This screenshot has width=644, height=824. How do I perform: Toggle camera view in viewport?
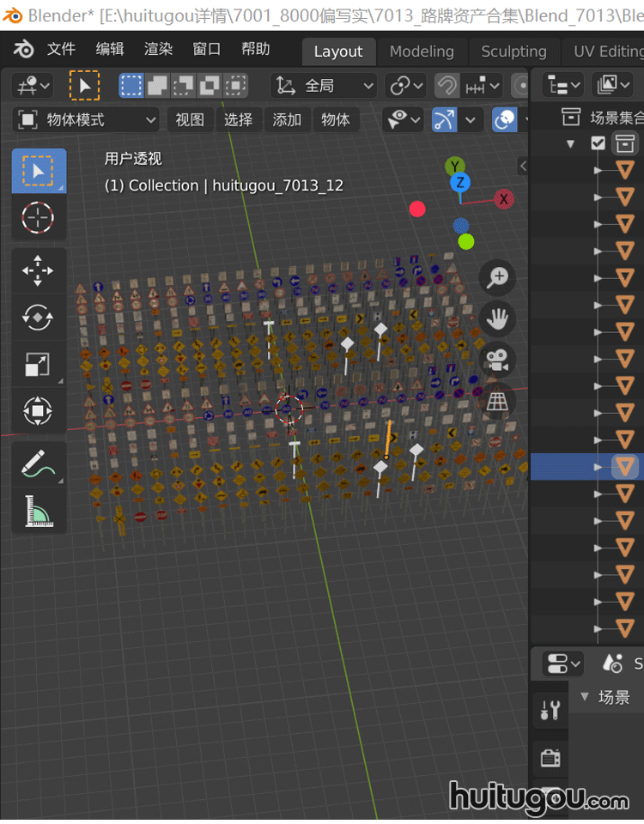coord(497,360)
